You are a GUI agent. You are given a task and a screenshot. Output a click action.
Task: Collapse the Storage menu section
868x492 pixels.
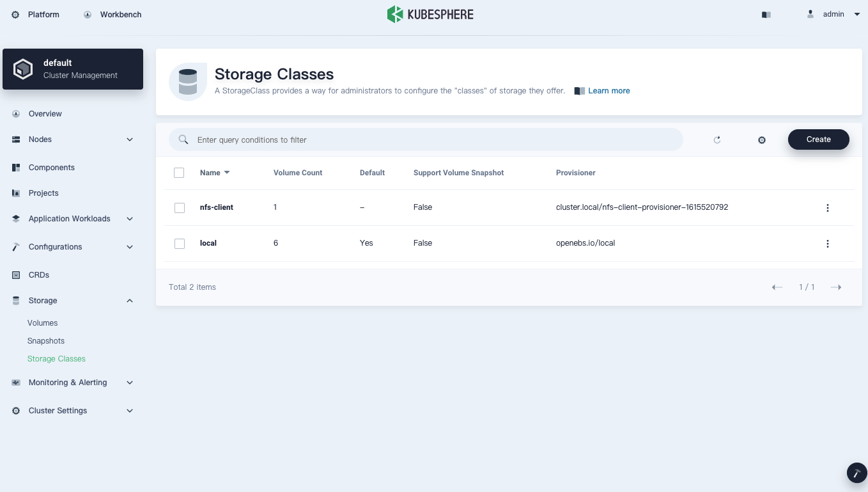[x=130, y=301]
